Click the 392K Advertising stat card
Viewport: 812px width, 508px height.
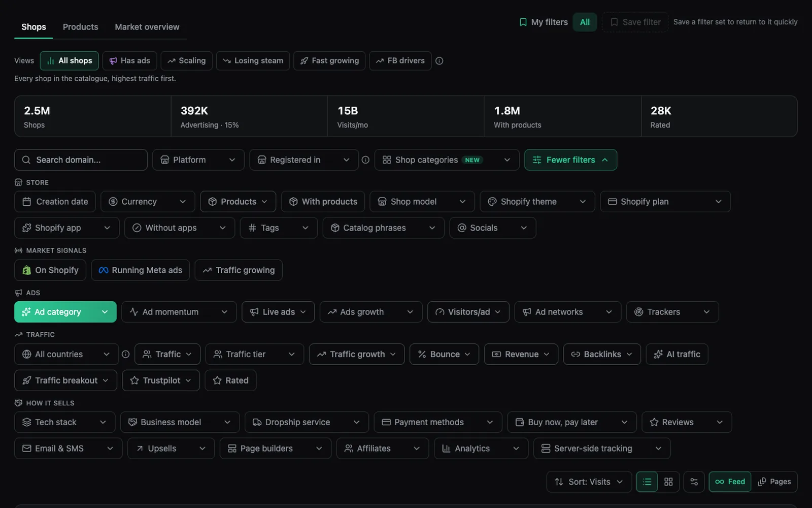click(x=249, y=116)
